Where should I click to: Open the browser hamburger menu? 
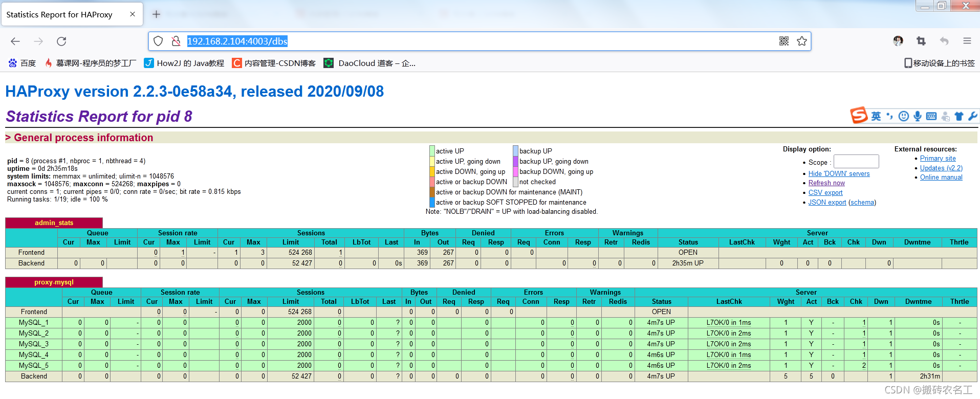point(967,41)
